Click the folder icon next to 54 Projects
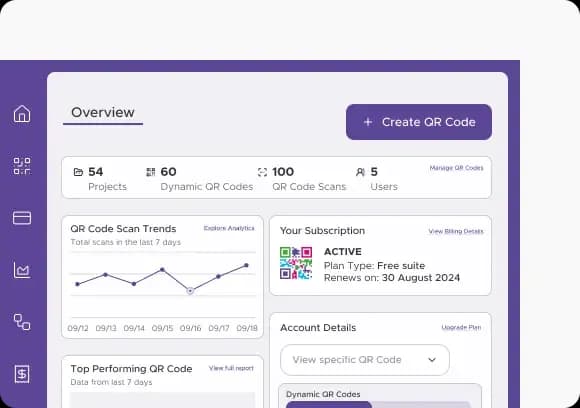The height and width of the screenshot is (408, 580). pos(78,172)
